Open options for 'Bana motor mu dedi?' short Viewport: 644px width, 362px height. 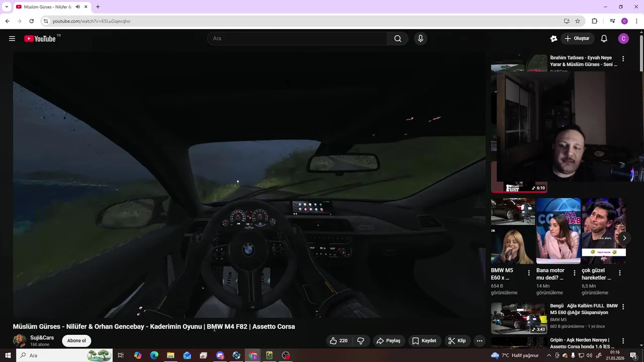[575, 273]
